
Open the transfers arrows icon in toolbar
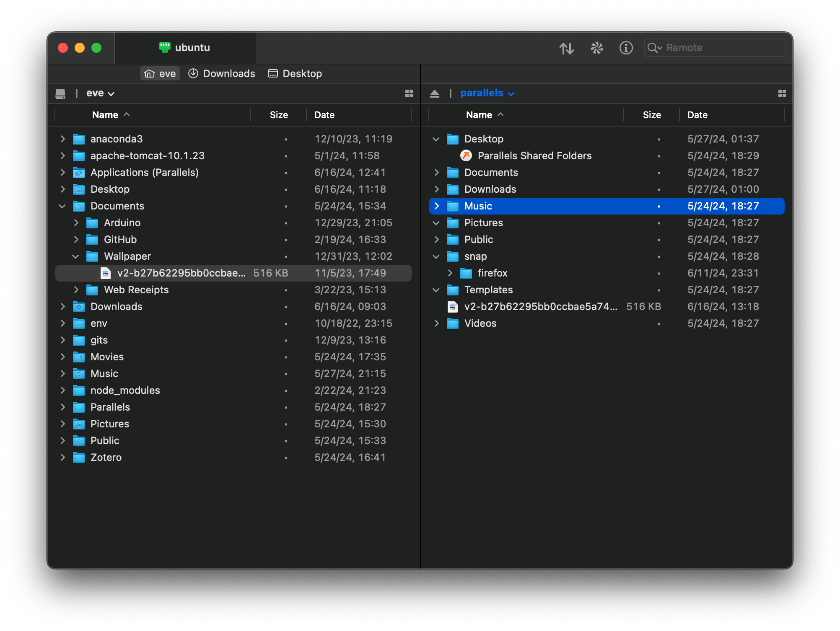(566, 48)
